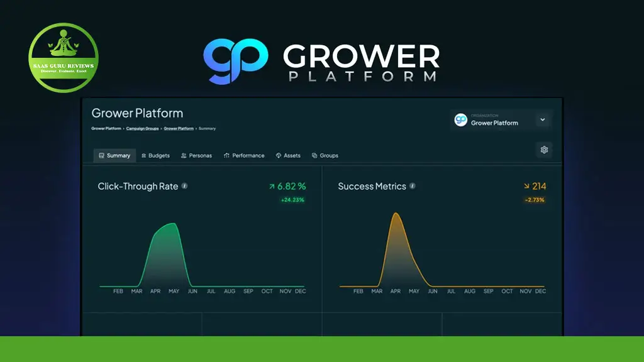This screenshot has height=362, width=644.
Task: Open the Grower Platform organization selector
Action: click(500, 120)
